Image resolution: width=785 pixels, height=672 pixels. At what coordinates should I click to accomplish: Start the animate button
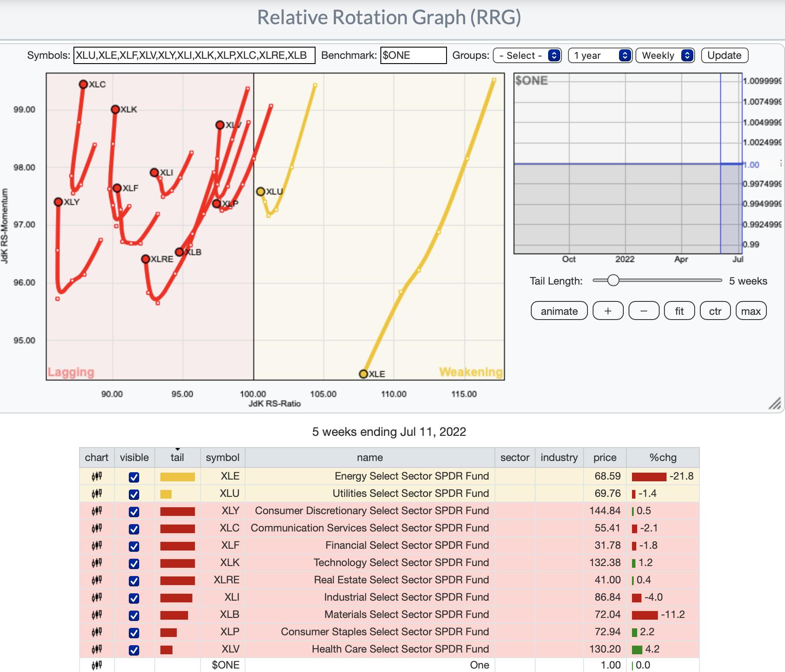tap(559, 311)
